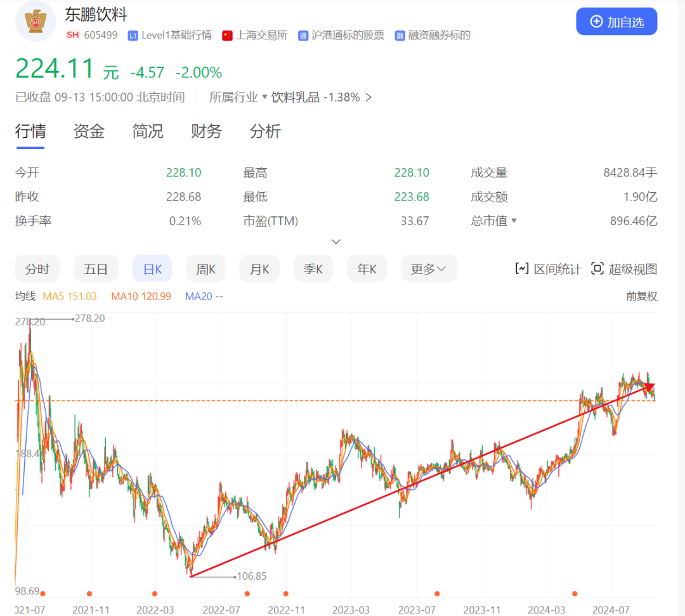Click the MA20 indicator label
Image resolution: width=685 pixels, height=616 pixels.
pos(204,296)
